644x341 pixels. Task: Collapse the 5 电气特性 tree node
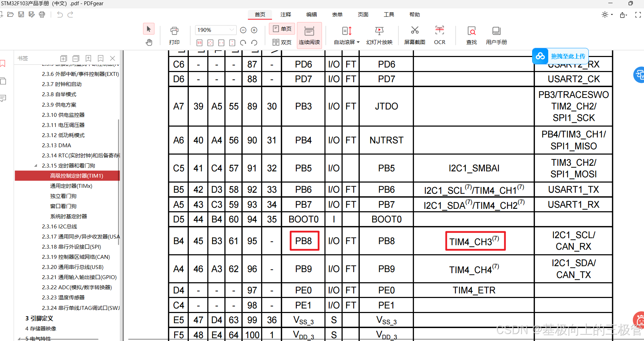[x=19, y=339]
